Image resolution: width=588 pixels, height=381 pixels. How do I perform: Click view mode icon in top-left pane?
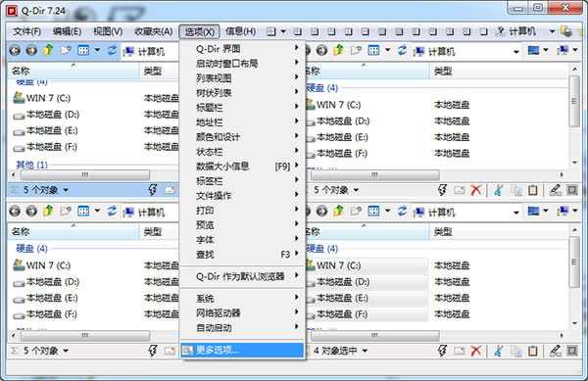point(83,50)
